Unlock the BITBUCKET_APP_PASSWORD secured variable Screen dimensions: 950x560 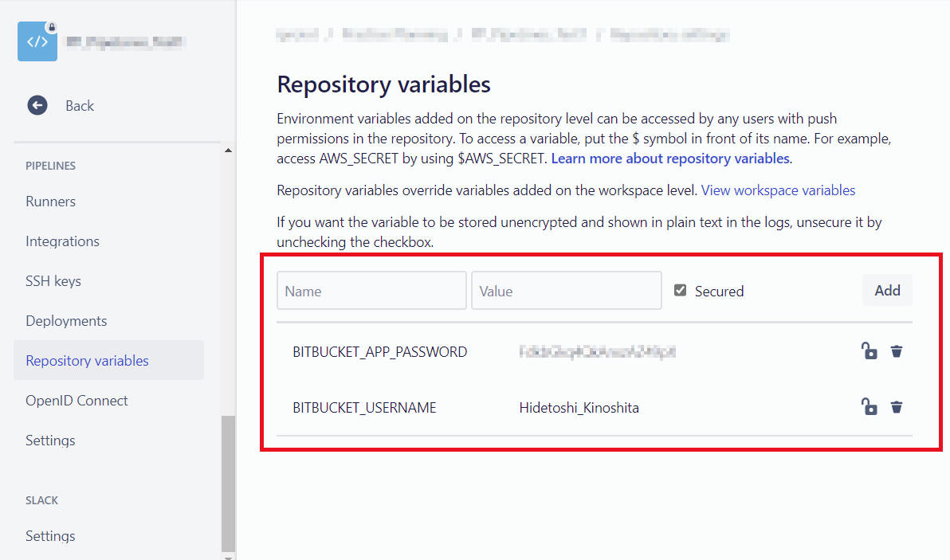(x=870, y=350)
